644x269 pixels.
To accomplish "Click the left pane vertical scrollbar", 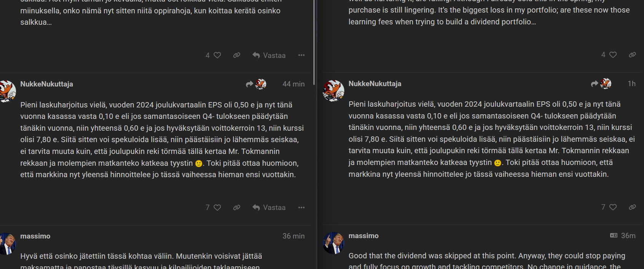I will click(314, 42).
